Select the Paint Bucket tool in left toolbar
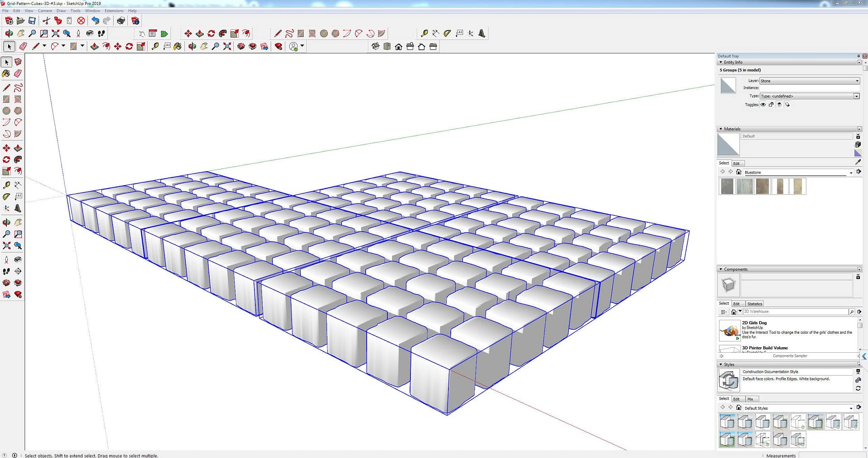 6,73
